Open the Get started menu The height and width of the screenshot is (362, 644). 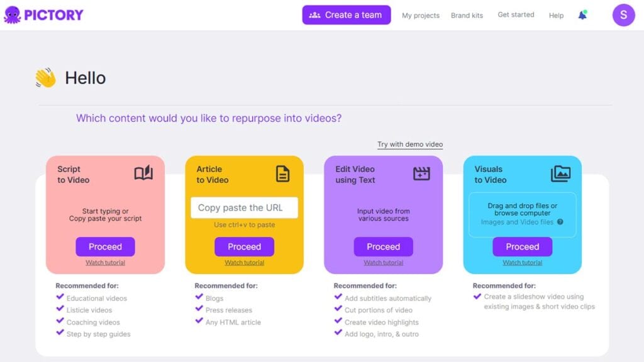(516, 15)
